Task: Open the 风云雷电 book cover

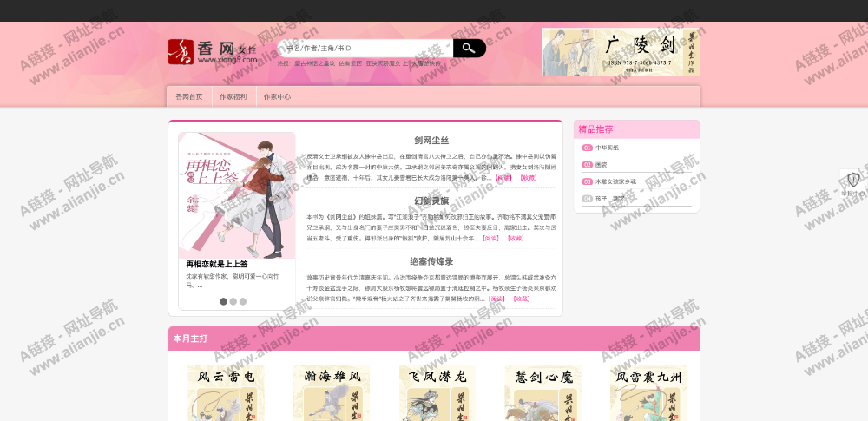Action: point(226,393)
